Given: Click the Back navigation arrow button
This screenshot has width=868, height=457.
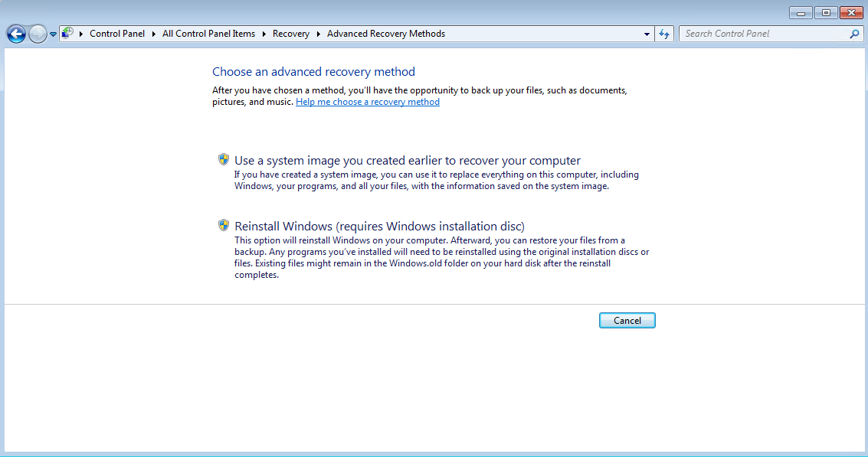Looking at the screenshot, I should tap(16, 34).
